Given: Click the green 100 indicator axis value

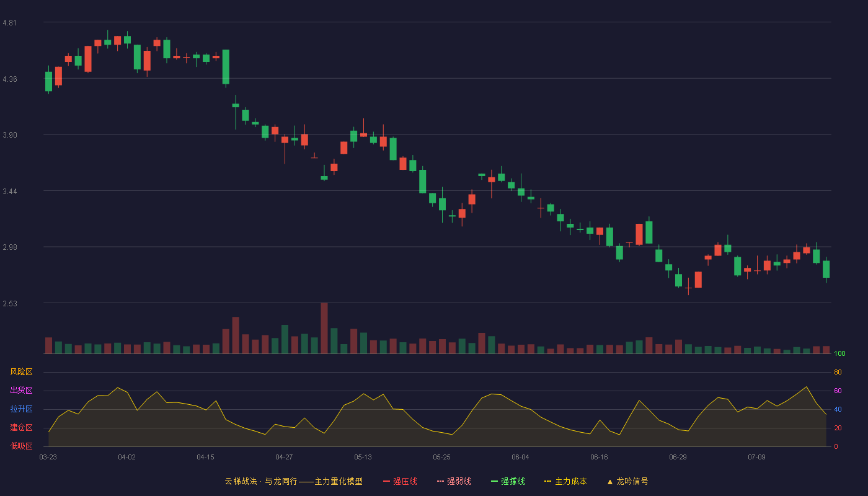Looking at the screenshot, I should (839, 354).
